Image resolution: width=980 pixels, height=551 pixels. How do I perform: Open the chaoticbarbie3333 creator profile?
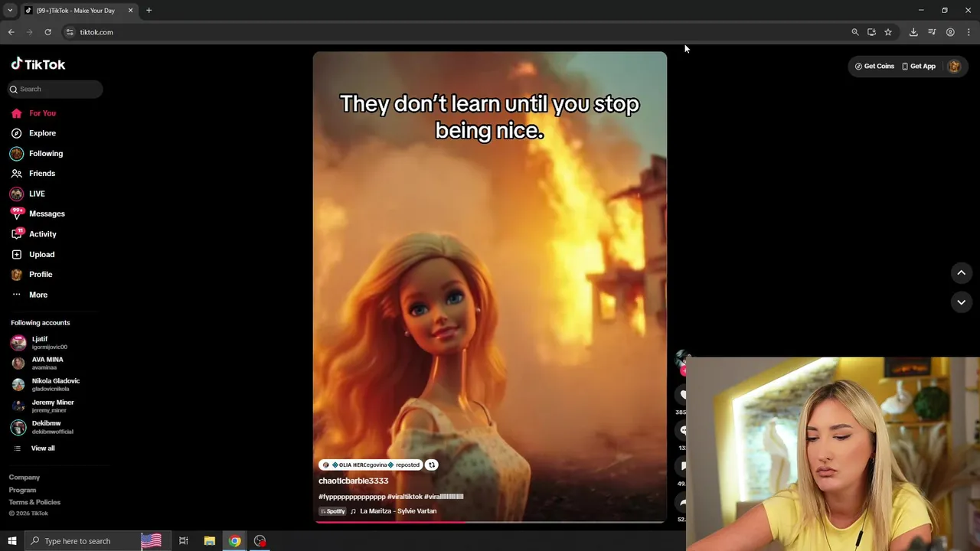click(x=353, y=481)
